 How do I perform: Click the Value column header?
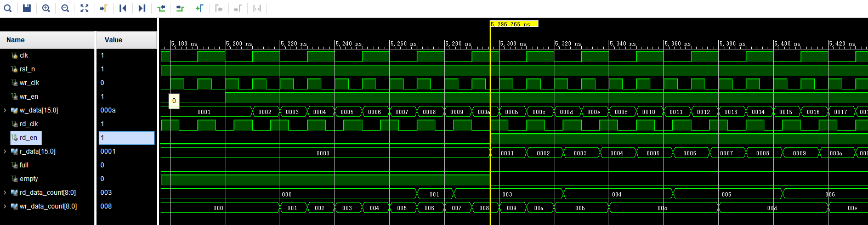(x=127, y=40)
